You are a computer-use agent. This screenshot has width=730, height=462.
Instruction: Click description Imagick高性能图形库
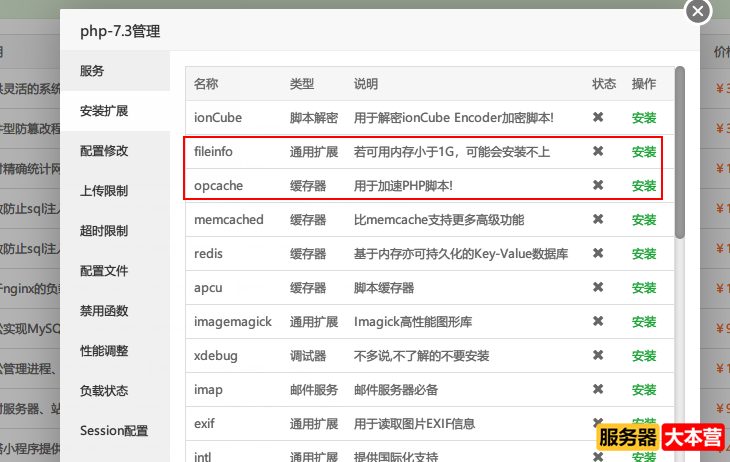(413, 322)
